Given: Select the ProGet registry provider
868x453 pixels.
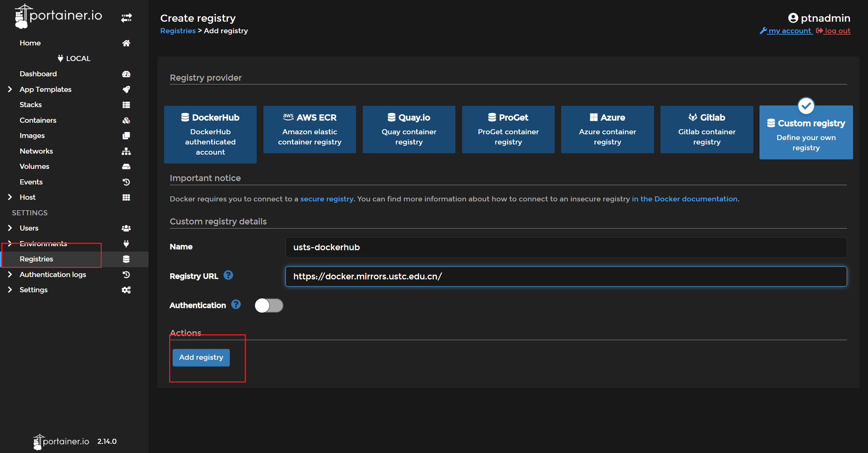Looking at the screenshot, I should click(508, 130).
